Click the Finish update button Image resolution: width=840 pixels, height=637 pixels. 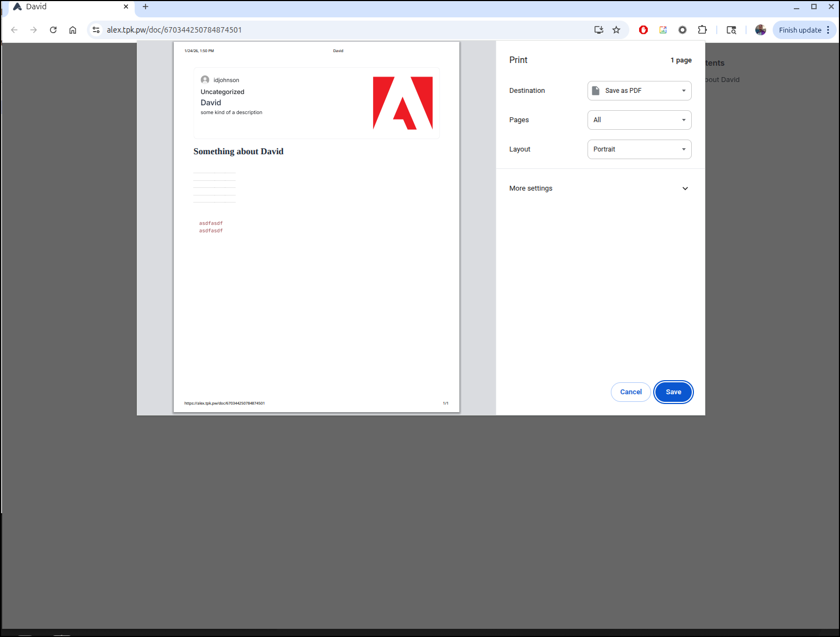799,30
